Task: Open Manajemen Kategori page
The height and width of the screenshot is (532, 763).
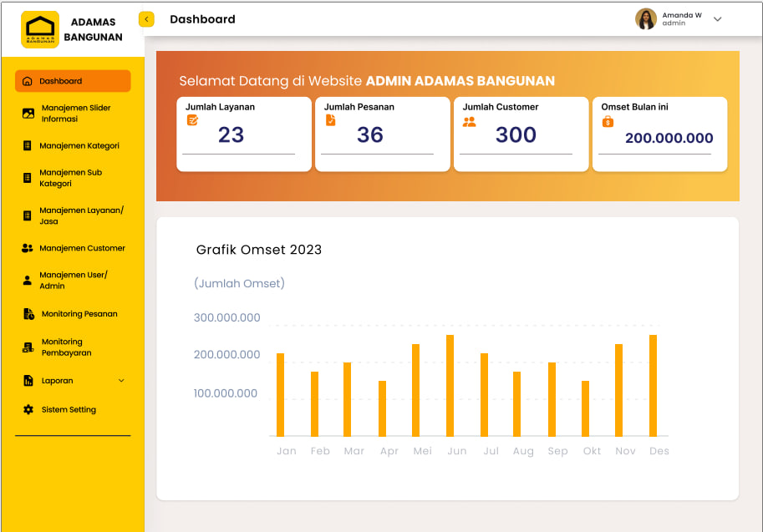Action: (79, 145)
